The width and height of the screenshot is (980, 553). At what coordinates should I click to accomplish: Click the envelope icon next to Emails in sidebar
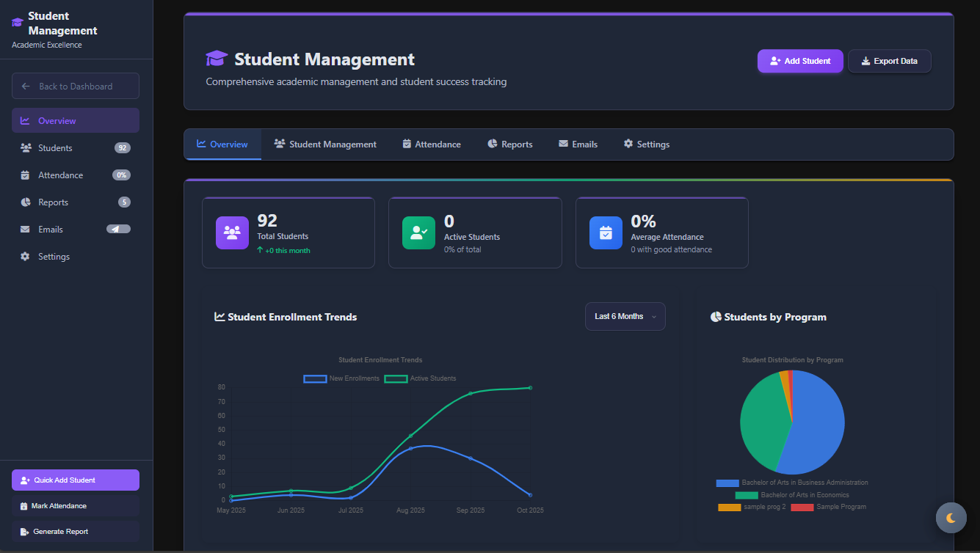(x=25, y=230)
